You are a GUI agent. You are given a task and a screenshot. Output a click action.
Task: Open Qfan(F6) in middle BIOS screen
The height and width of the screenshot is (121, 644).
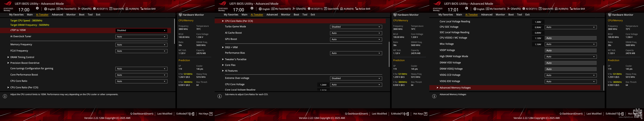[299, 9]
